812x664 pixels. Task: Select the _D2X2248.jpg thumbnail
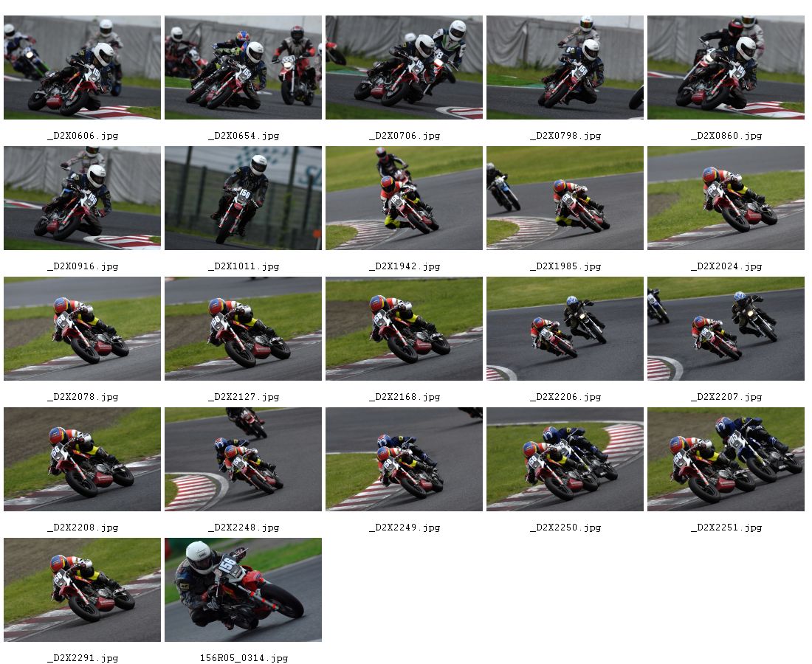pos(243,459)
